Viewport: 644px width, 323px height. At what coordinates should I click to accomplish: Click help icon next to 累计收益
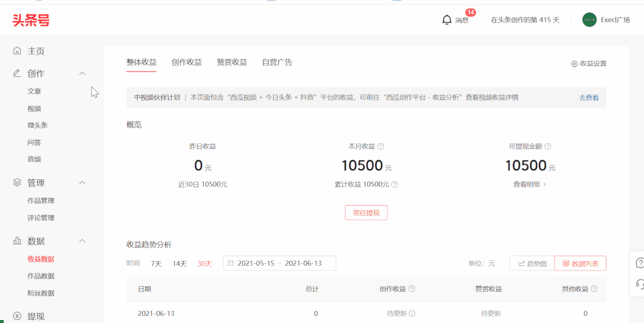coord(394,185)
